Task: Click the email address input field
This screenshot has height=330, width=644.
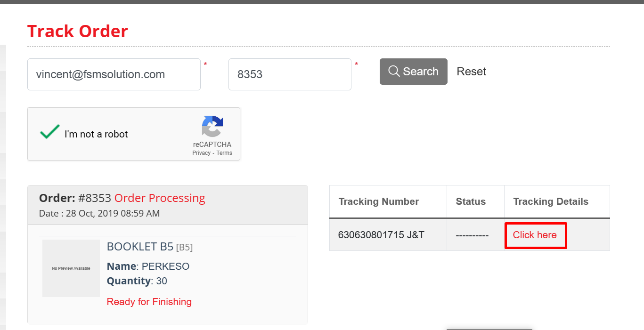Action: [x=114, y=74]
